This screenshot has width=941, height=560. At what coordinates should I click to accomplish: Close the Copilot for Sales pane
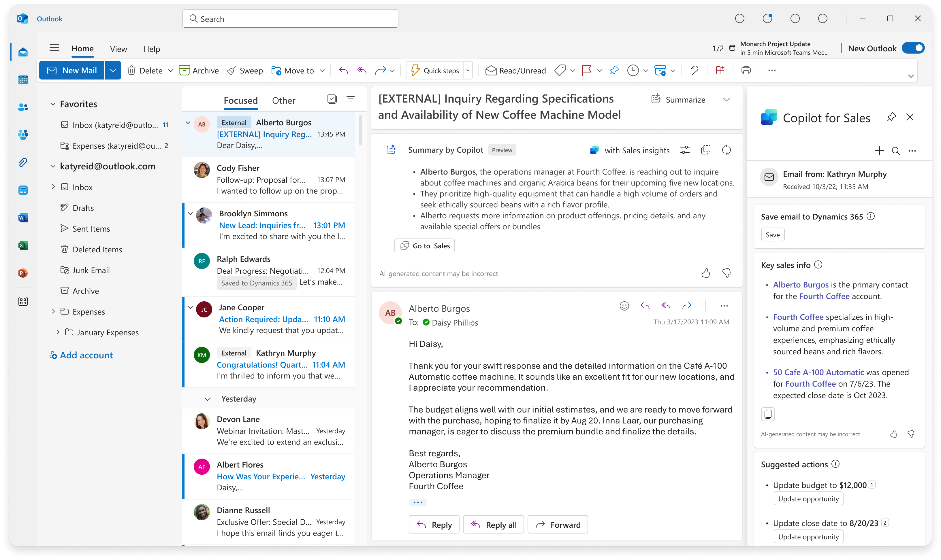click(x=910, y=117)
